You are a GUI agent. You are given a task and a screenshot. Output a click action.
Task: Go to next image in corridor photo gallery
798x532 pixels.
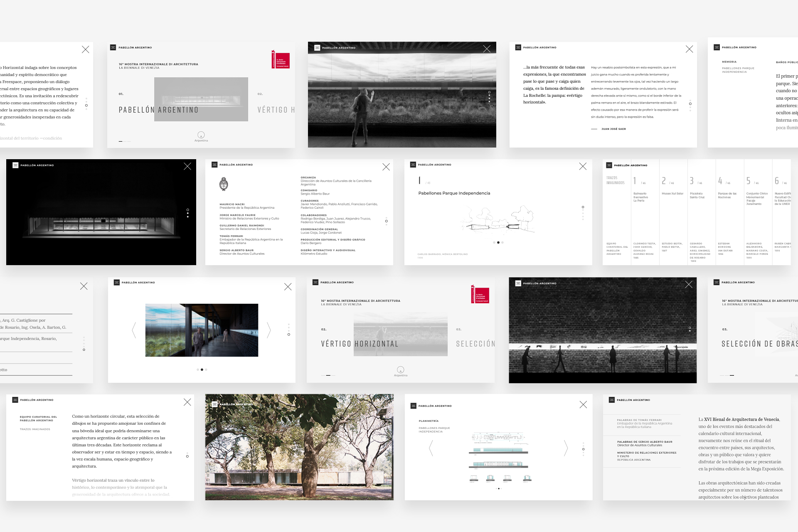(x=268, y=330)
